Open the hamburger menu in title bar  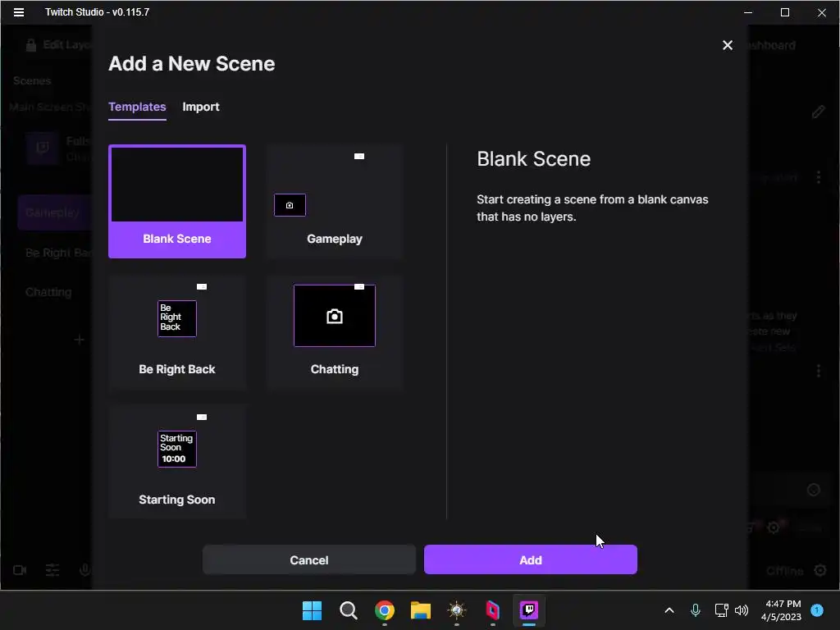[19, 11]
